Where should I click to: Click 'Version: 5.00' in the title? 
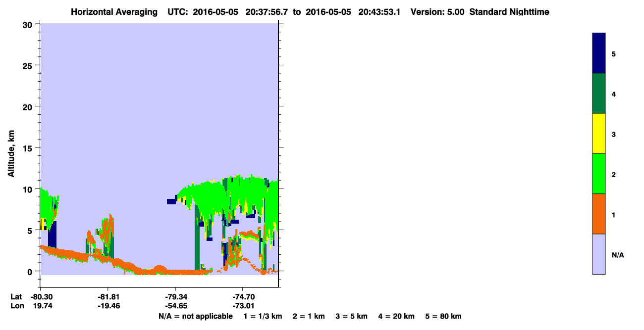pos(437,12)
